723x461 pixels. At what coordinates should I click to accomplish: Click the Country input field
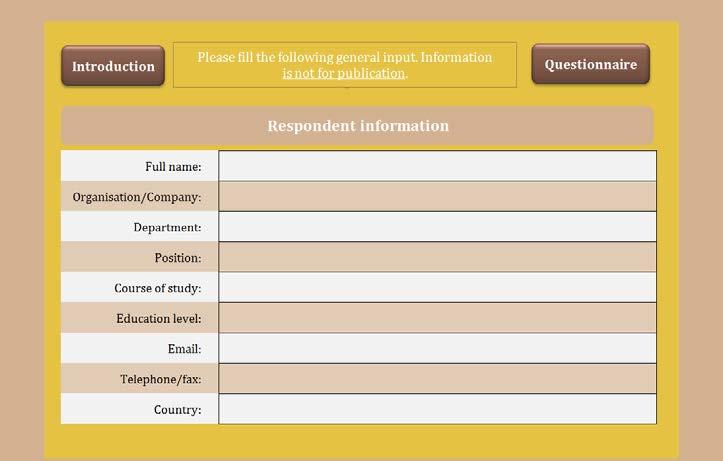(438, 409)
